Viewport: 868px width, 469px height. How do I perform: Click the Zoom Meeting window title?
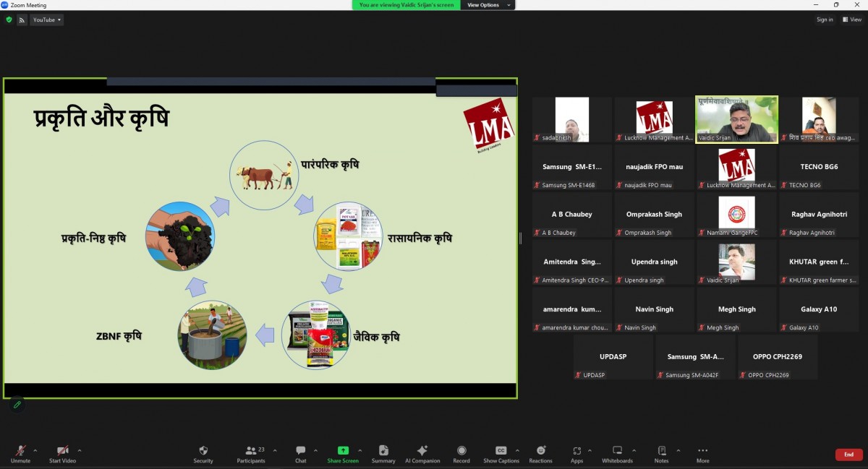point(28,5)
